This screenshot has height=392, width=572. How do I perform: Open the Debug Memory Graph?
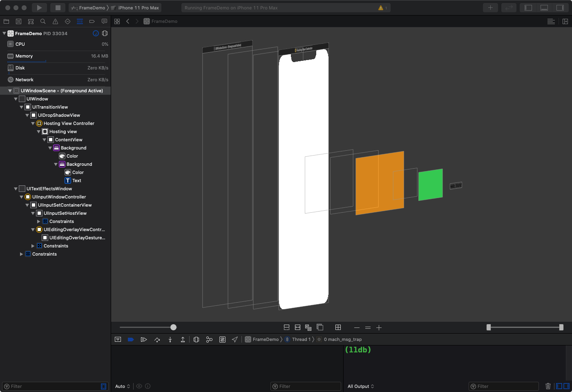coord(209,339)
